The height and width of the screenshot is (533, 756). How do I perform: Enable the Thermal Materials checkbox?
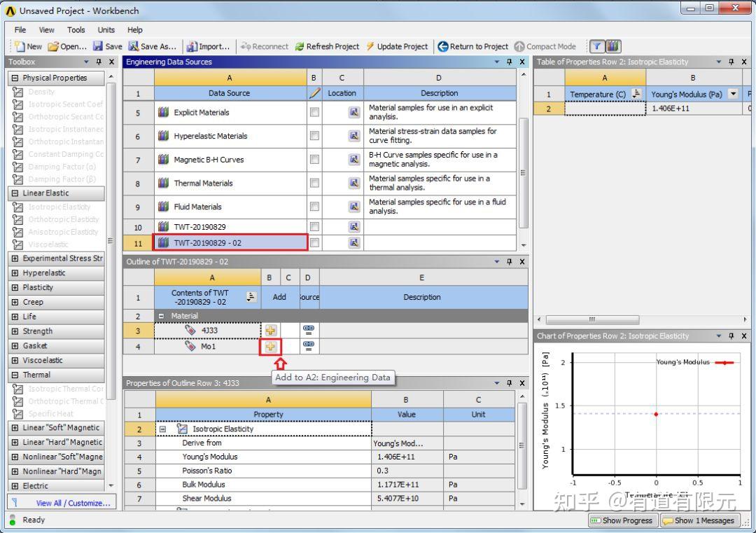tap(314, 183)
